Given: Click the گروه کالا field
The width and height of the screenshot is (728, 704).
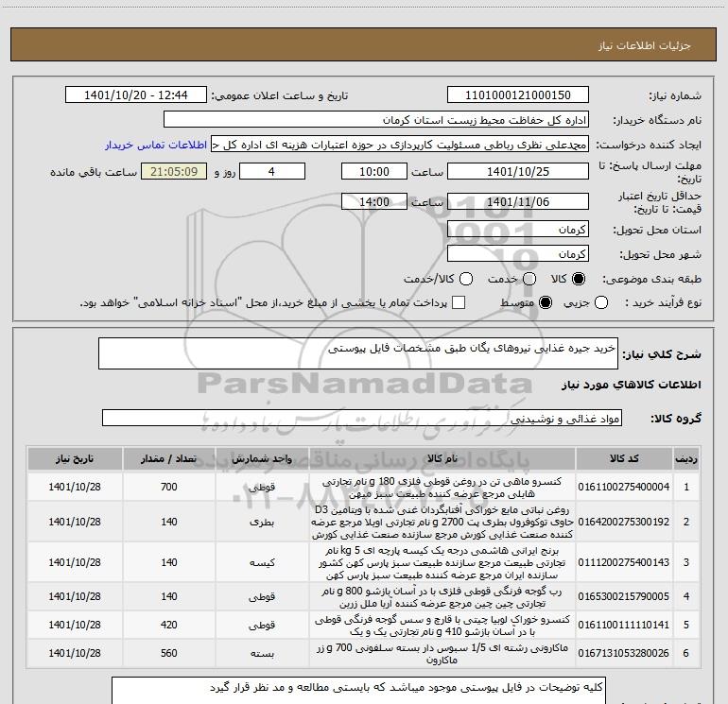Looking at the screenshot, I should 362,418.
